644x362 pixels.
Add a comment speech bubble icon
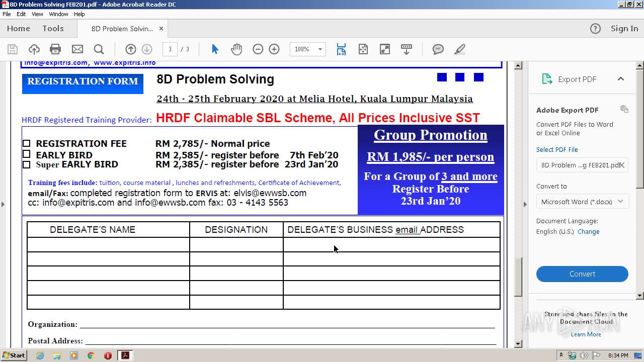(x=438, y=49)
